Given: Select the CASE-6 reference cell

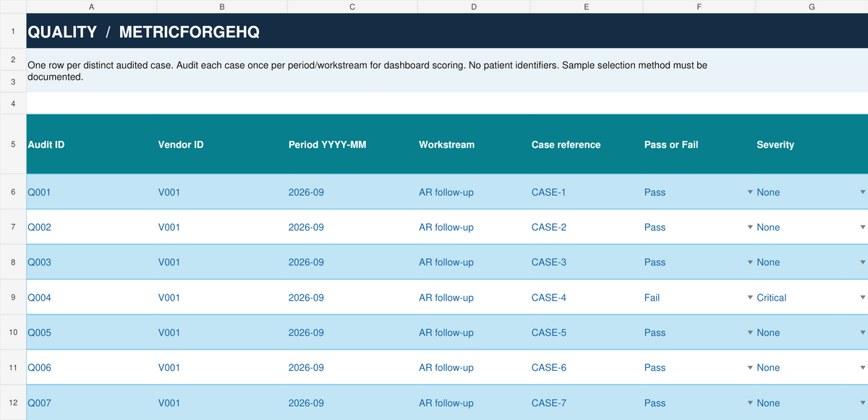Looking at the screenshot, I should (587, 367).
